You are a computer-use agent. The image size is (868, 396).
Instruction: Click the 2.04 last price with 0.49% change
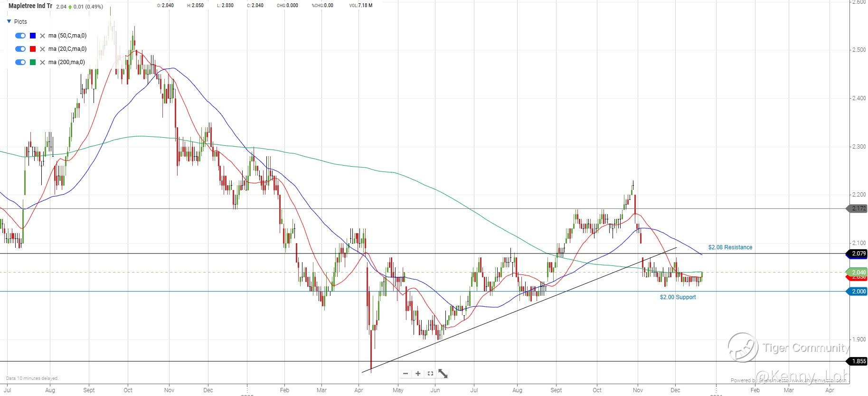(x=79, y=7)
